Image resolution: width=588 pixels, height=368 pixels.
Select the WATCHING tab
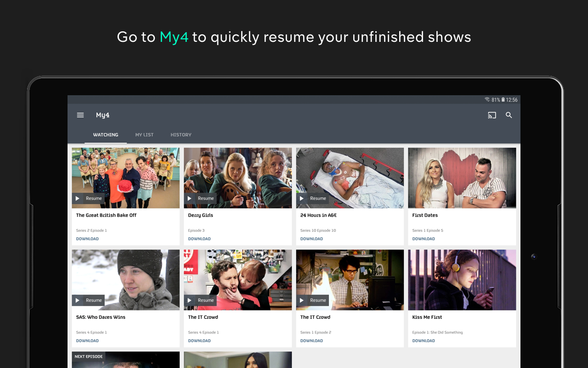coord(106,134)
